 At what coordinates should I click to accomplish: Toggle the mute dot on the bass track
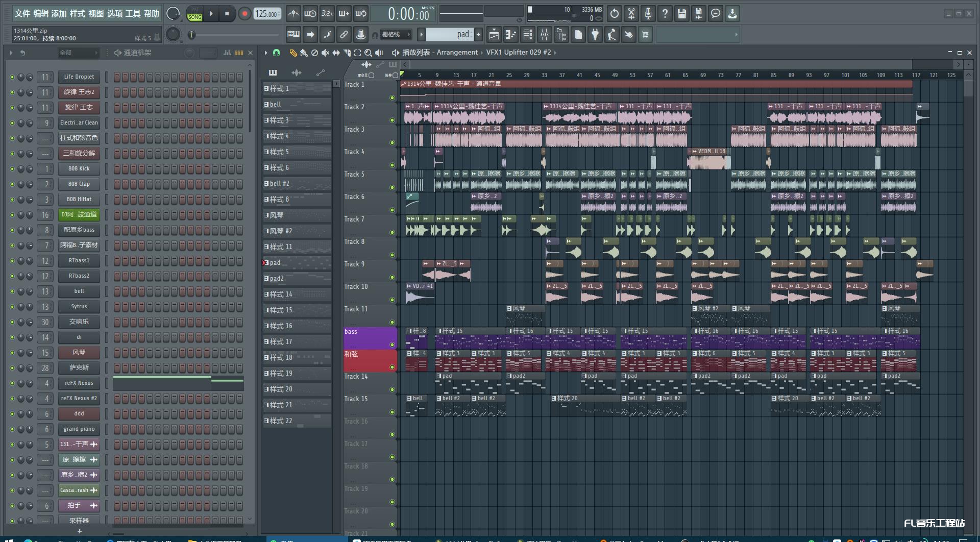pos(392,344)
